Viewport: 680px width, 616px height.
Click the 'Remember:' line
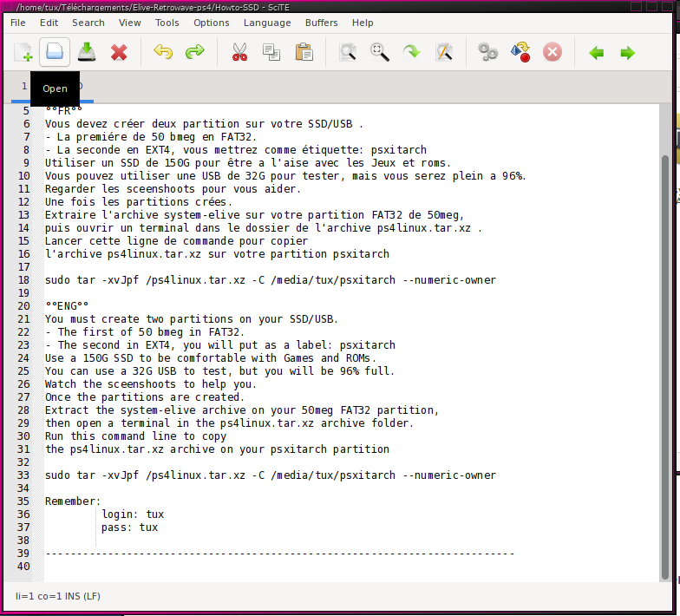point(73,501)
